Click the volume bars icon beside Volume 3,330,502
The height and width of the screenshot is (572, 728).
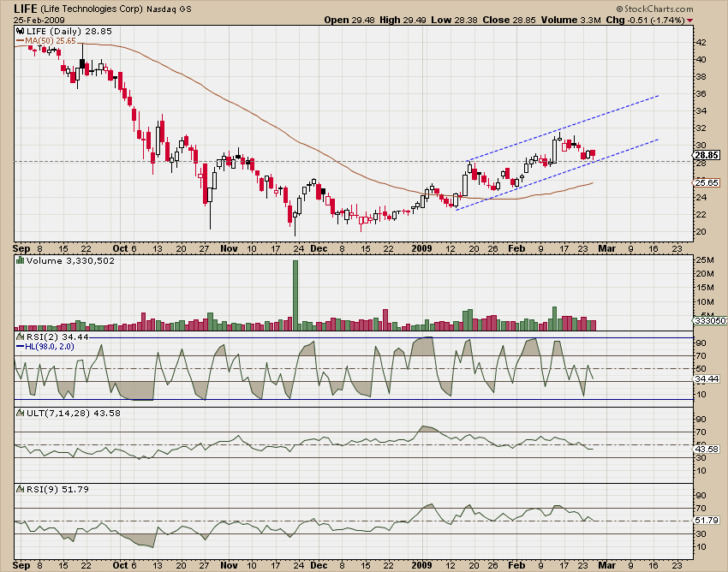[x=20, y=260]
